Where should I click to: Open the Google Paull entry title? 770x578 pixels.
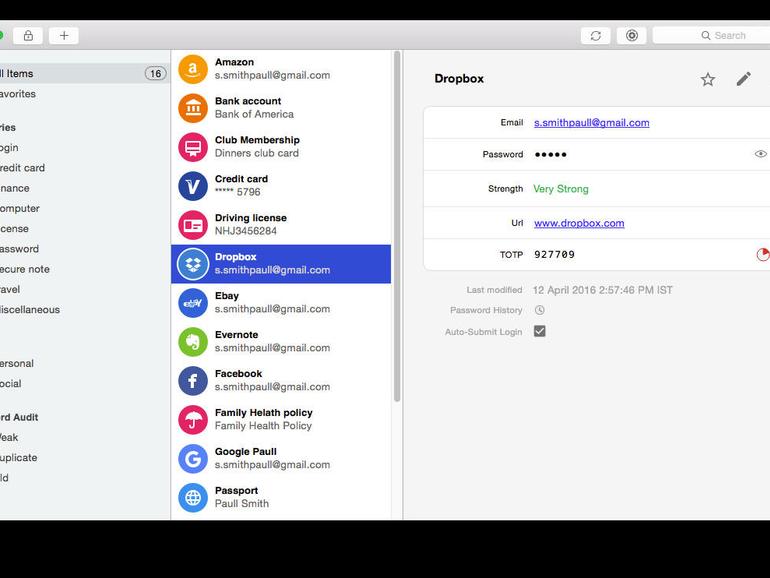click(x=246, y=452)
